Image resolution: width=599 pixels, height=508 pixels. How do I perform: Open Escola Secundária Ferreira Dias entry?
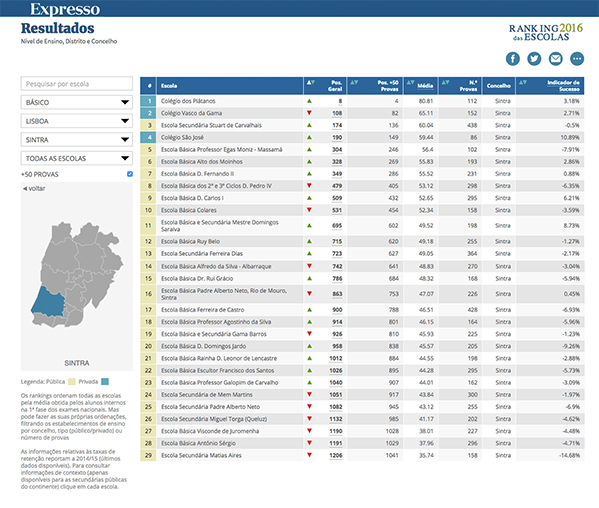pos(202,254)
